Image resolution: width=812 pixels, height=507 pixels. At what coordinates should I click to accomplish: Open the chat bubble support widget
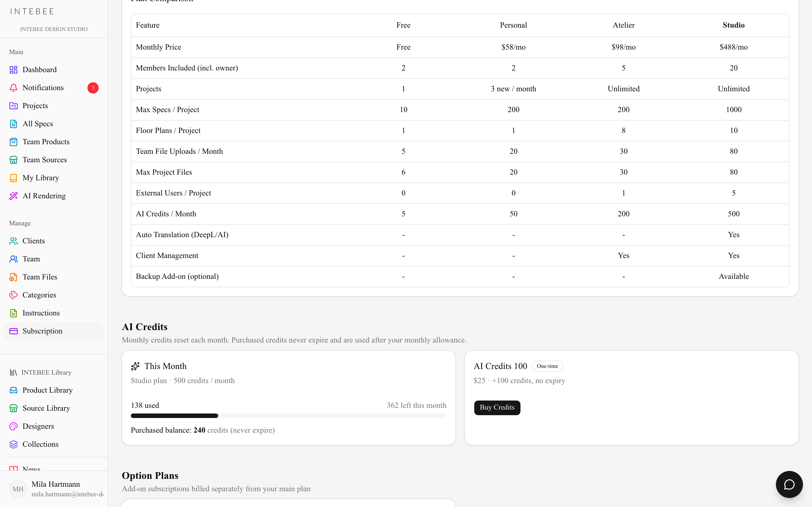pyautogui.click(x=789, y=484)
